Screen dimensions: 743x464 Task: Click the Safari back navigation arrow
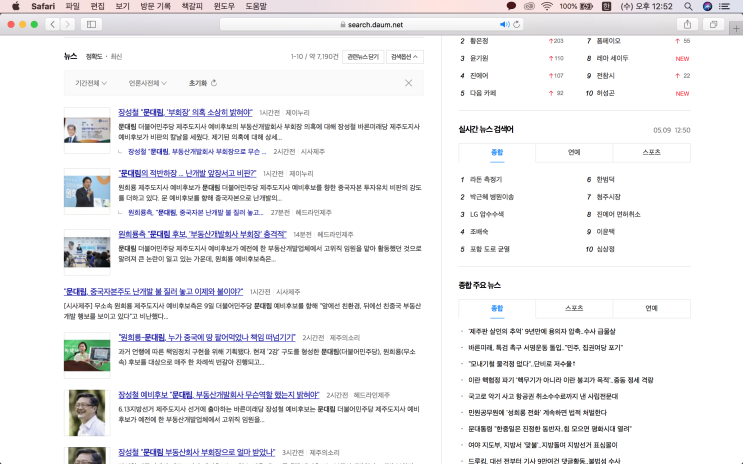click(x=53, y=24)
